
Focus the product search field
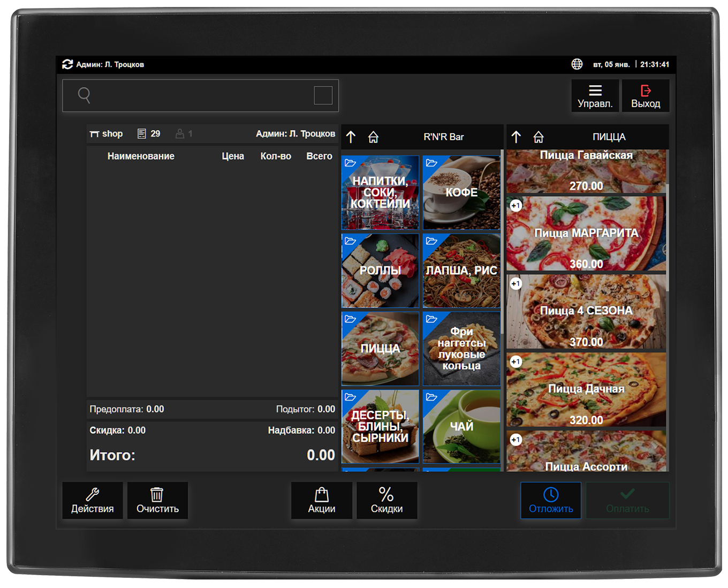(x=200, y=95)
